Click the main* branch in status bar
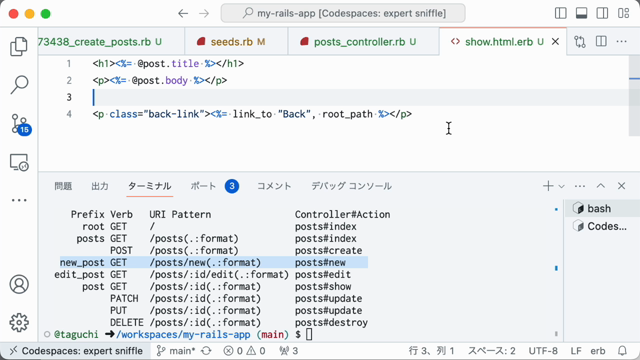The image size is (640, 360). 176,351
